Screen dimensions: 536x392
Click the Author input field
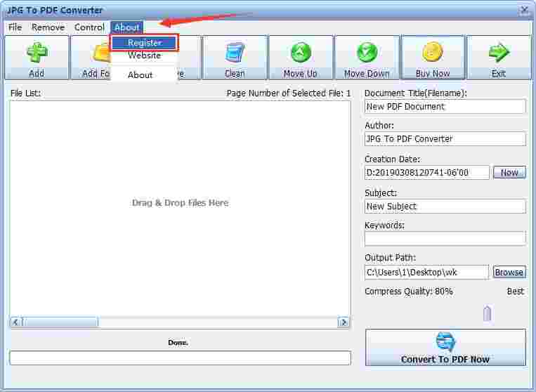tap(445, 139)
